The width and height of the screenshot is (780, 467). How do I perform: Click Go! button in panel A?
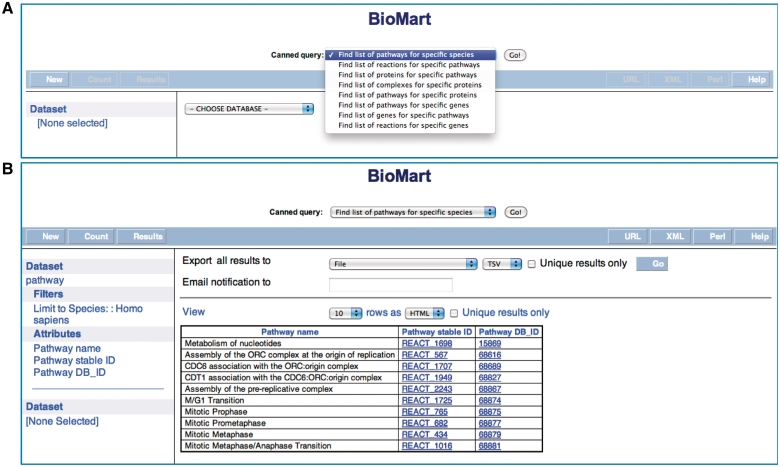tap(515, 55)
